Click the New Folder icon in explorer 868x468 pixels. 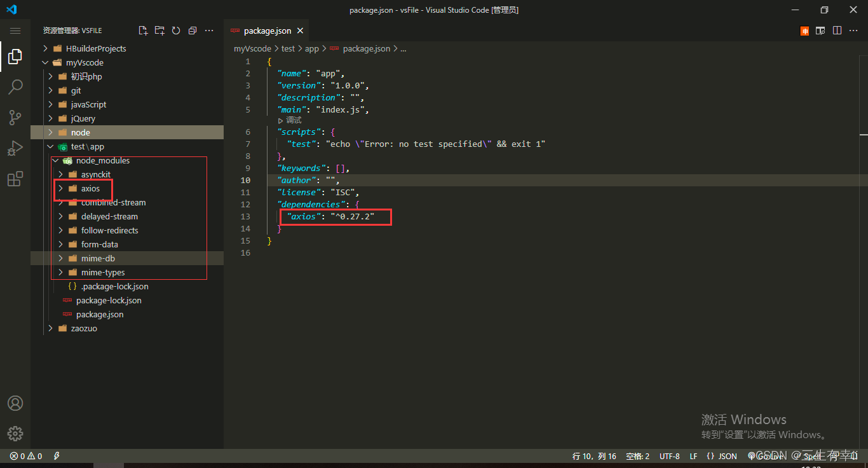(159, 31)
